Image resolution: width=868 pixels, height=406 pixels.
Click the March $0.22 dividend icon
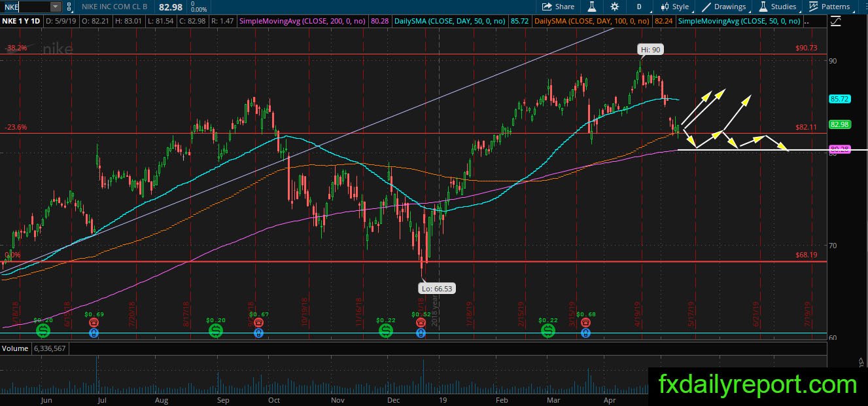tap(547, 332)
